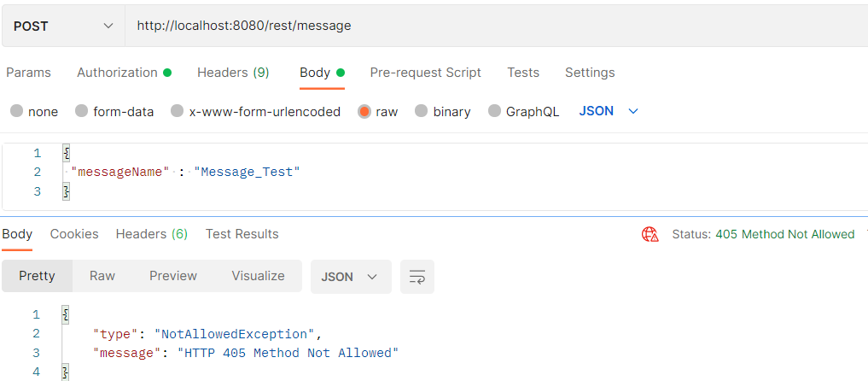Select the 'none' body type radio

tap(17, 111)
